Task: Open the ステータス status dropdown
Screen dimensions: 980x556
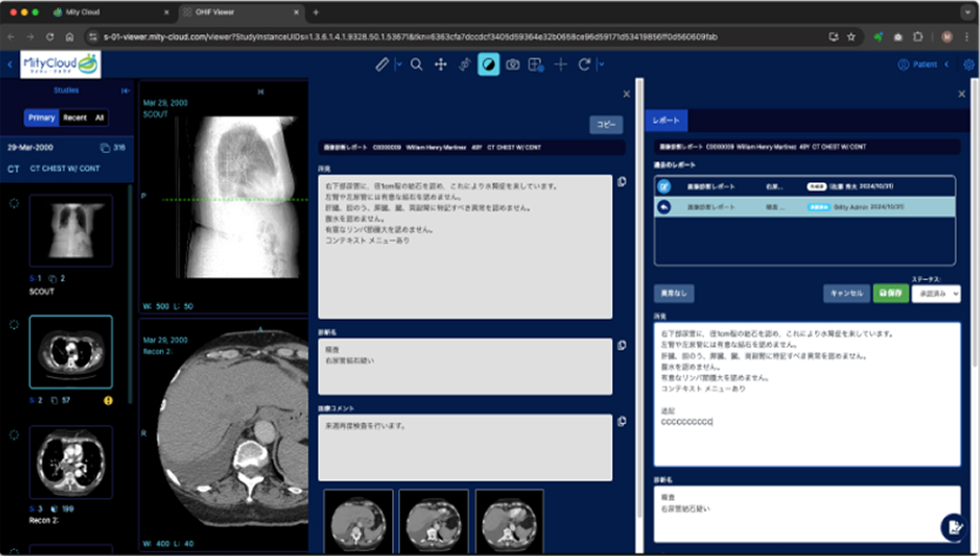Action: tap(935, 293)
